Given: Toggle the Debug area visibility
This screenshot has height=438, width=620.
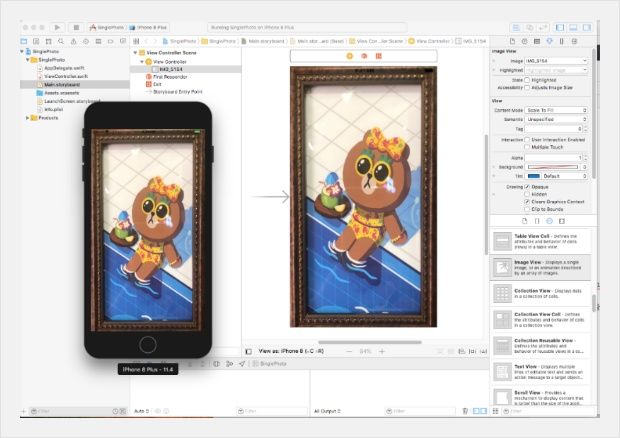Looking at the screenshot, I should coord(573,28).
